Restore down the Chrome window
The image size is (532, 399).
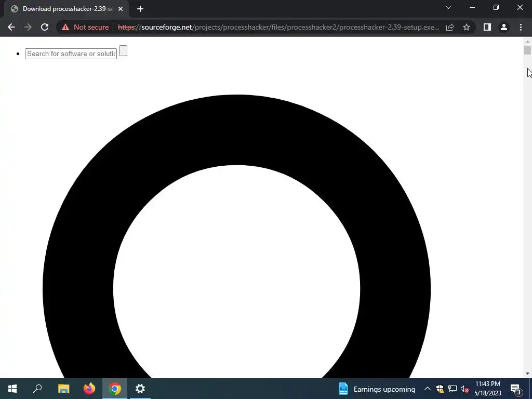click(496, 7)
